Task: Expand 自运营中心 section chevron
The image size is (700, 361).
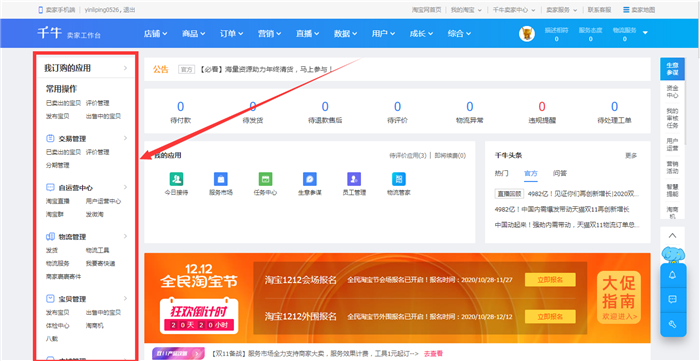Action: pos(125,187)
